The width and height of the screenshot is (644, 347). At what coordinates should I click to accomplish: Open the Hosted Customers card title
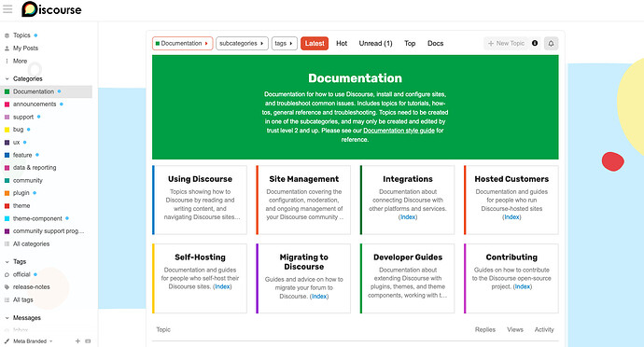click(511, 179)
